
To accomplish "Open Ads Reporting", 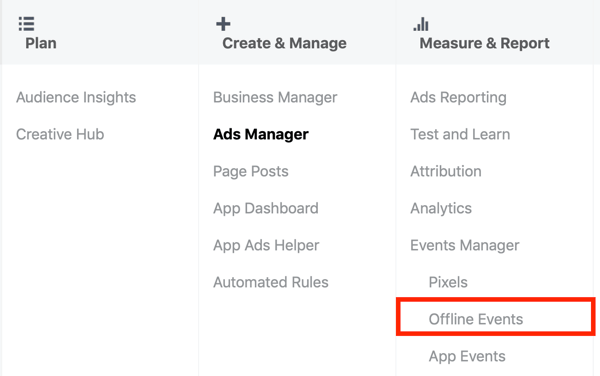I will [458, 98].
